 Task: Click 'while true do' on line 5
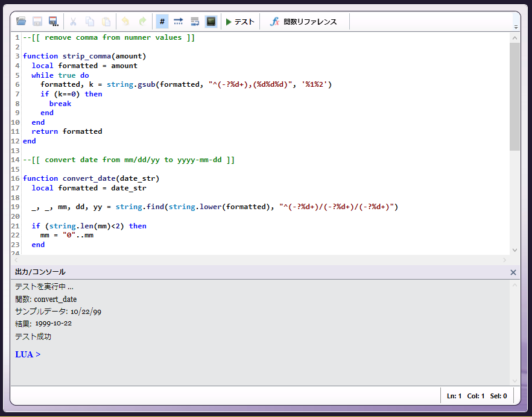click(60, 75)
